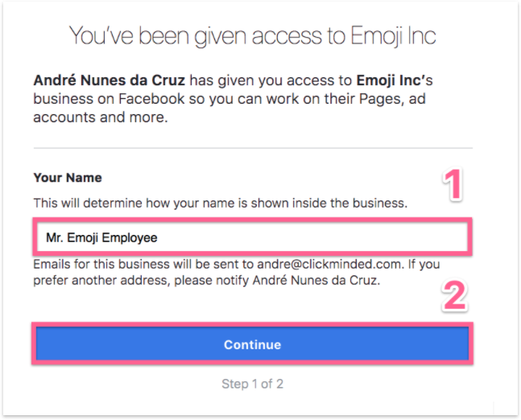The height and width of the screenshot is (420, 521).
Task: Click the pink annotation number 1
Action: (455, 186)
